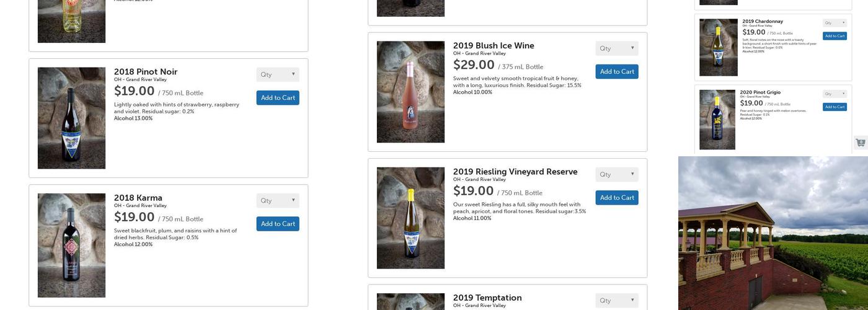Add 2019 Riesling Vineyard Reserve to cart
This screenshot has height=310, width=868.
coord(617,198)
